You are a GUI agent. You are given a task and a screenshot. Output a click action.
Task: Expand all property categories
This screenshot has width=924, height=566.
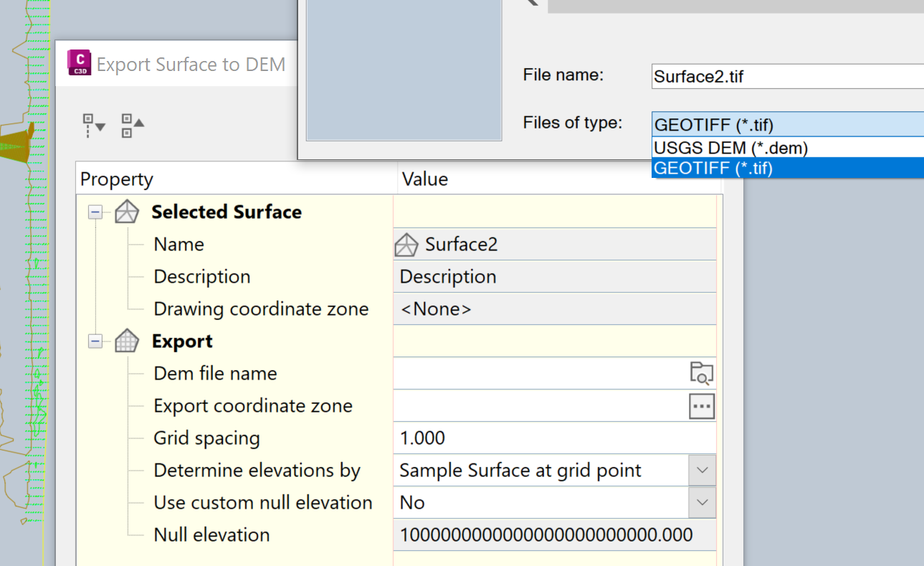91,126
